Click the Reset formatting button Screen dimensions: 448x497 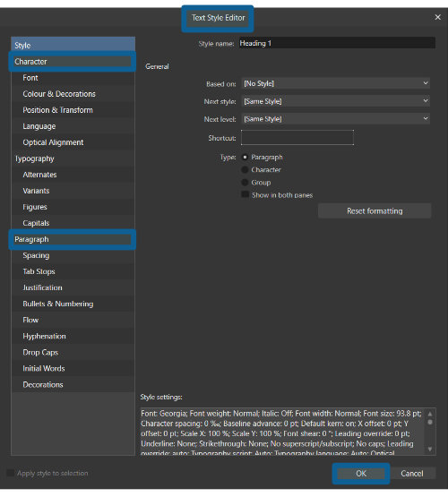coord(375,210)
